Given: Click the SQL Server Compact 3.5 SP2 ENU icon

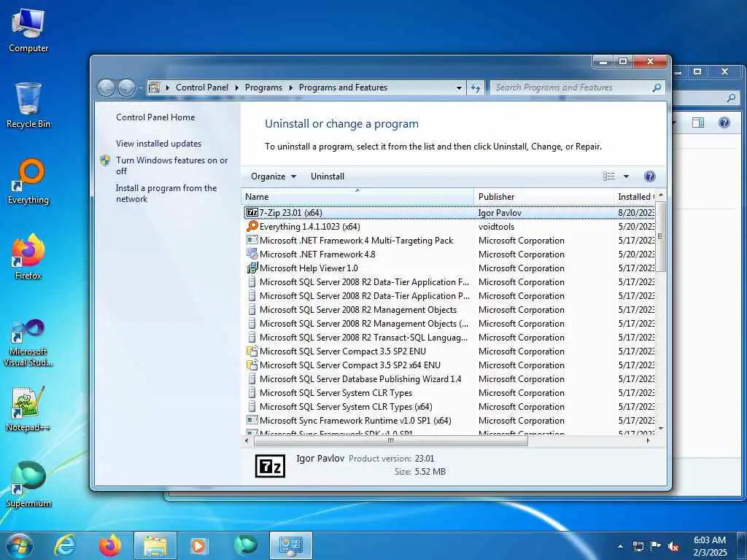Looking at the screenshot, I should pyautogui.click(x=252, y=351).
